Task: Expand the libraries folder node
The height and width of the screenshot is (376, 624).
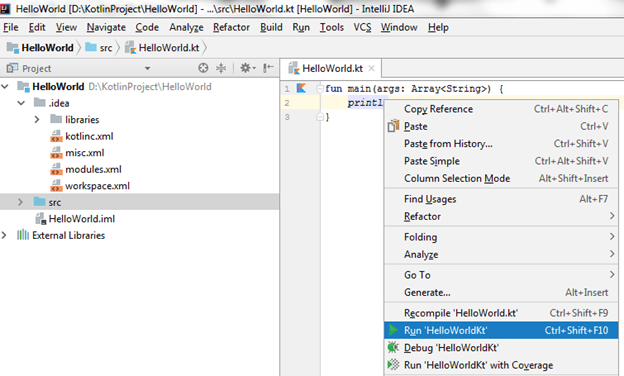Action: [37, 119]
